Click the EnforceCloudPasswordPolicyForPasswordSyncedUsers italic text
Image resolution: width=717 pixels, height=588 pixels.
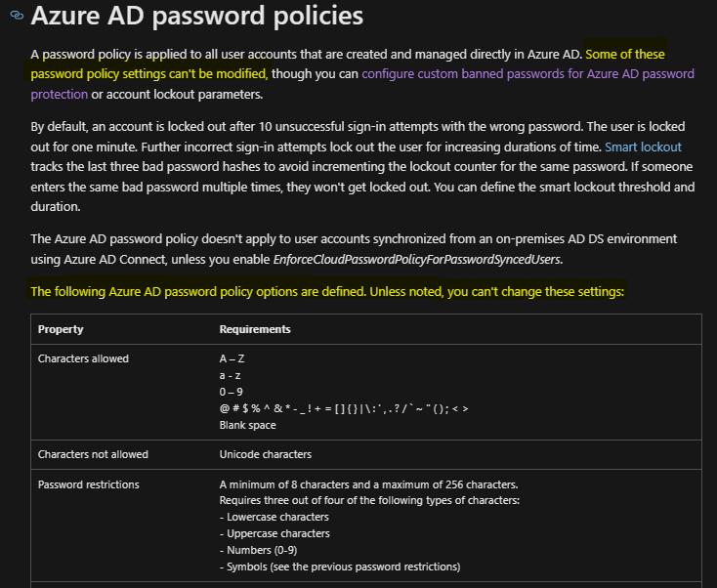(x=416, y=260)
